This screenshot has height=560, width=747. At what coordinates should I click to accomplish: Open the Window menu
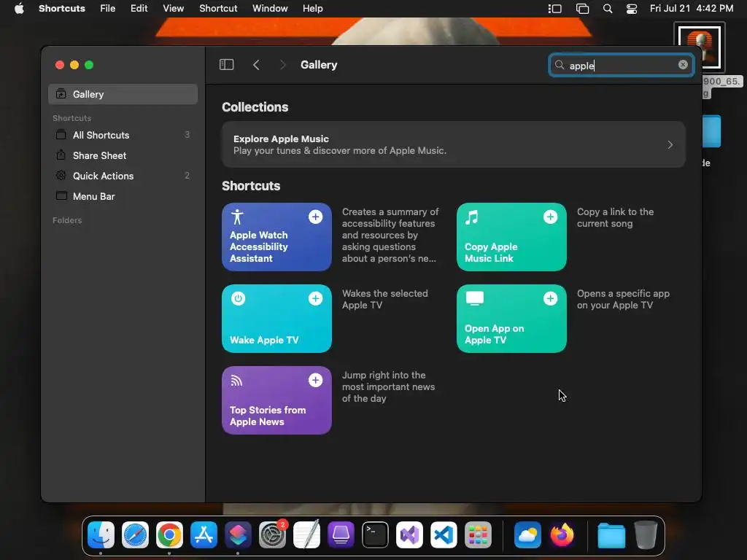270,9
